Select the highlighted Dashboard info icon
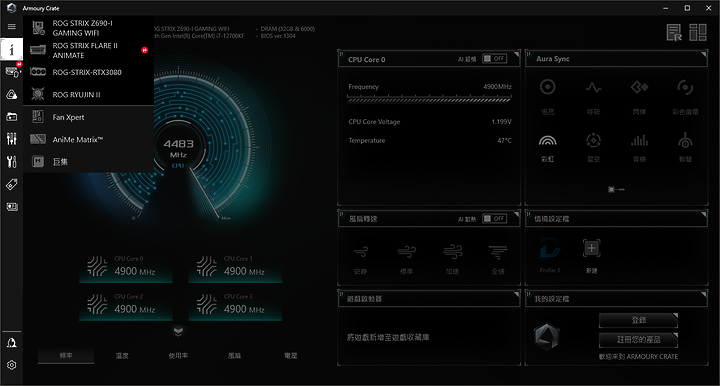The width and height of the screenshot is (720, 386). [11, 49]
